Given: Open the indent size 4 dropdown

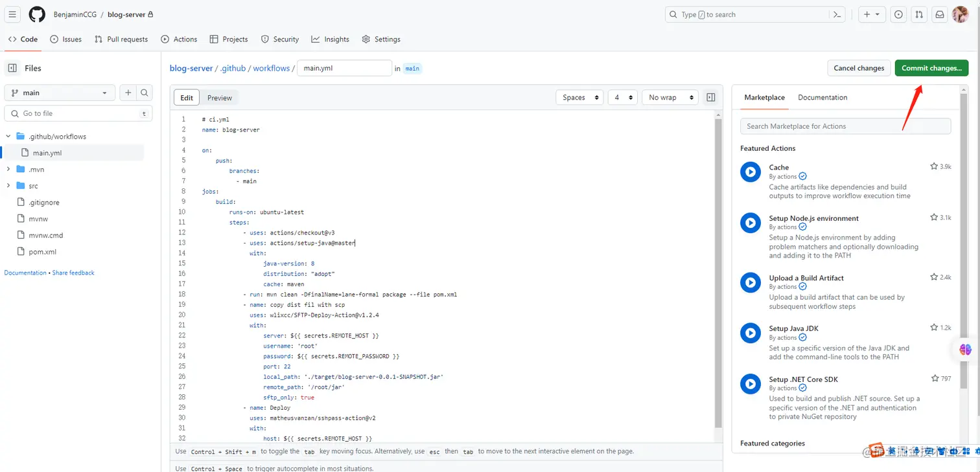Looking at the screenshot, I should click(x=622, y=97).
